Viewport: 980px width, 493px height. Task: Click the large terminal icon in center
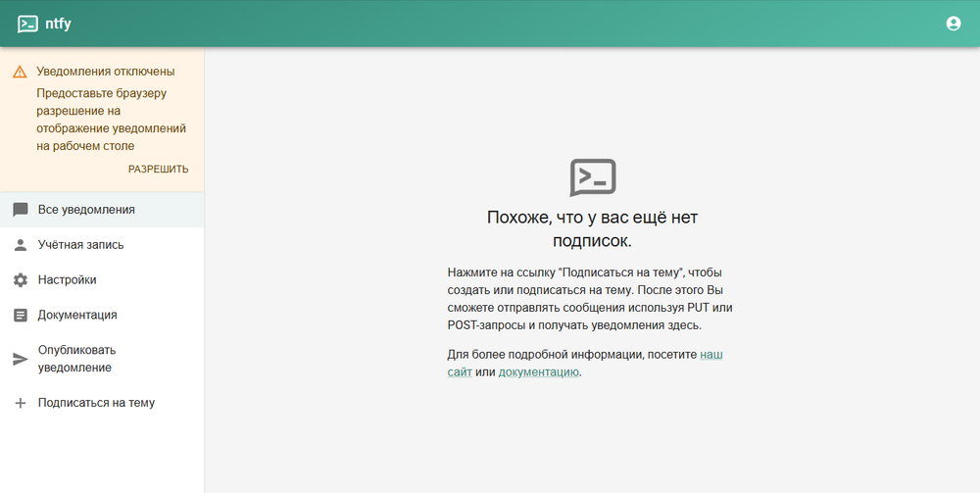tap(592, 177)
